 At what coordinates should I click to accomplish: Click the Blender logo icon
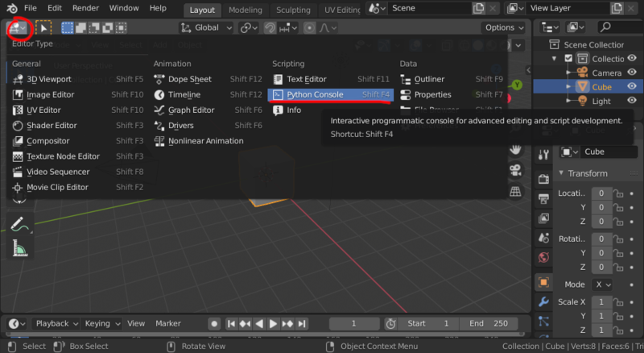[x=12, y=8]
